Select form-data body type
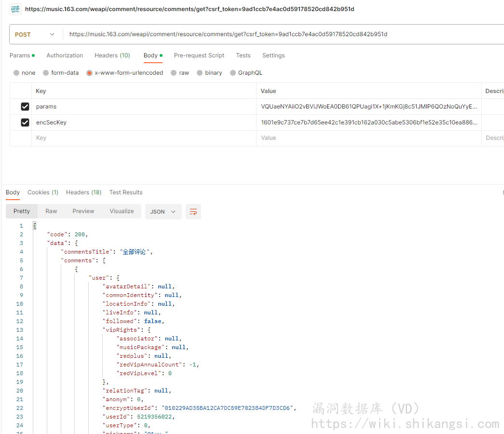Viewport: 504px width, 434px height. click(x=46, y=73)
